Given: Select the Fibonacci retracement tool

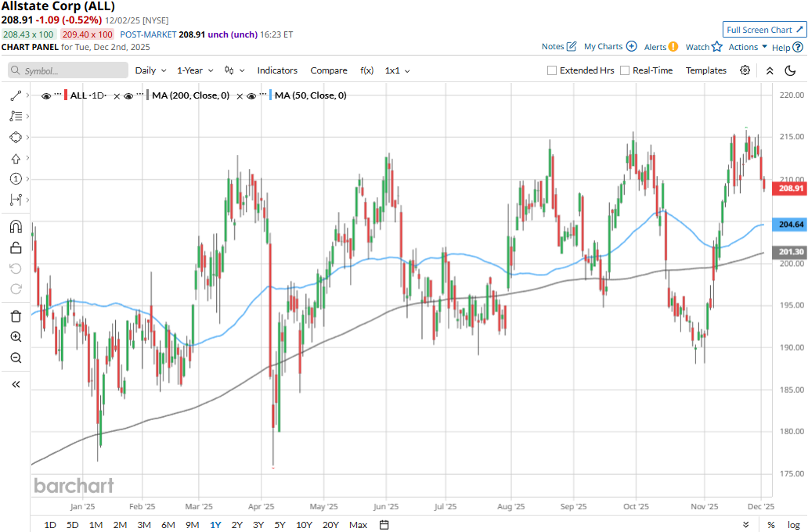Looking at the screenshot, I should 16,117.
